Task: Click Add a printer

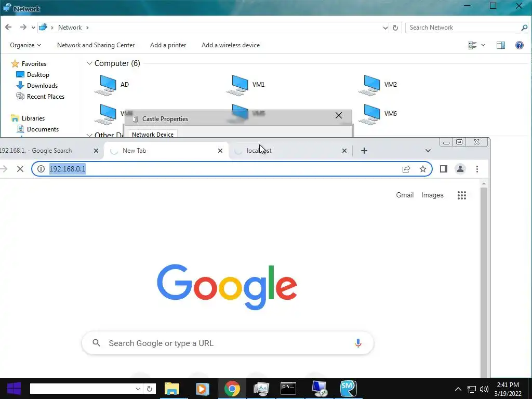Action: (168, 45)
